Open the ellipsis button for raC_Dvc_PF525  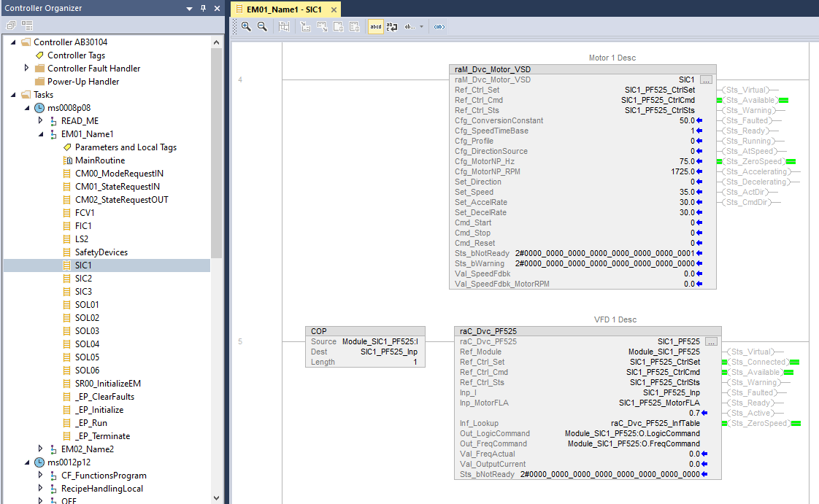(x=711, y=341)
